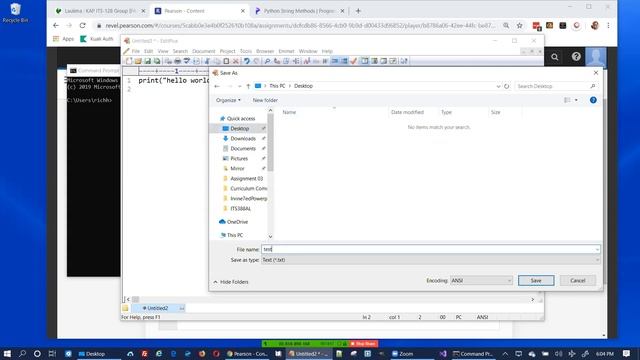Click red X Delete icon in EditPlus toolbar
Image resolution: width=640 pixels, height=360 pixels.
coord(236,61)
